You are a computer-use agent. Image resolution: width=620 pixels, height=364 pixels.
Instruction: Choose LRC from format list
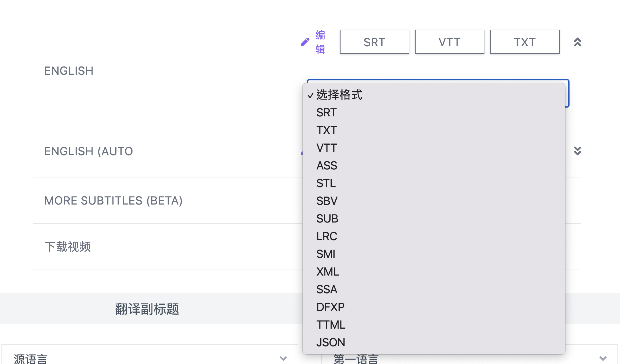pos(327,236)
